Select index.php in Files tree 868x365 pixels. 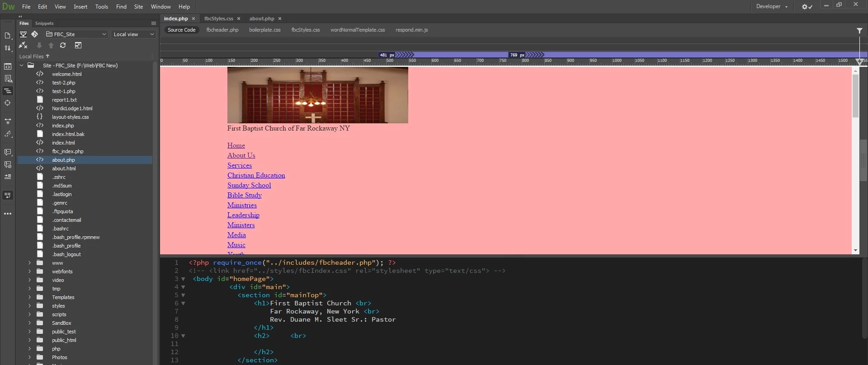[63, 126]
